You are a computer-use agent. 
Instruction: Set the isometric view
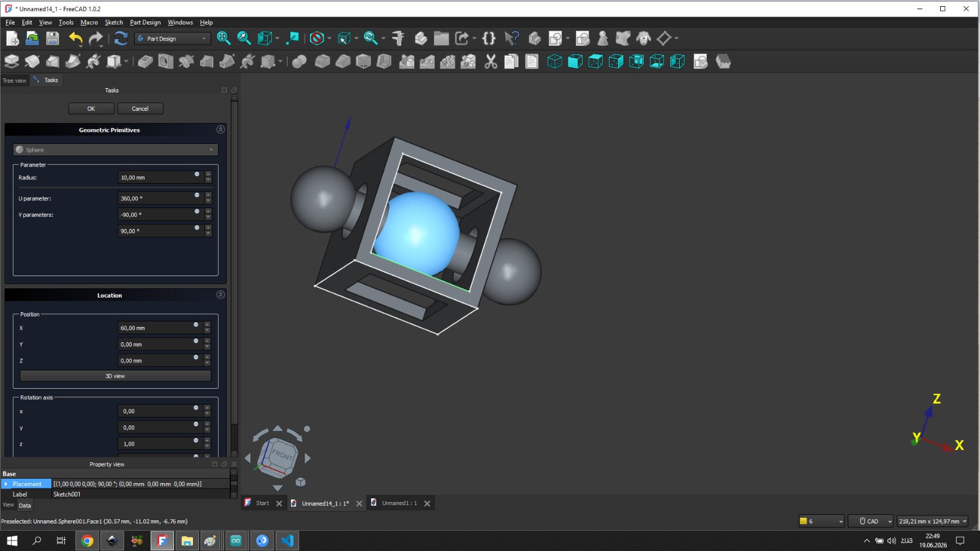click(x=554, y=61)
